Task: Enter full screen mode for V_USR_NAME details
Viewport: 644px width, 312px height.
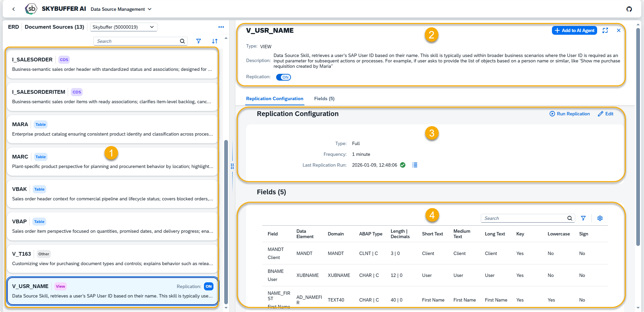Action: (605, 30)
